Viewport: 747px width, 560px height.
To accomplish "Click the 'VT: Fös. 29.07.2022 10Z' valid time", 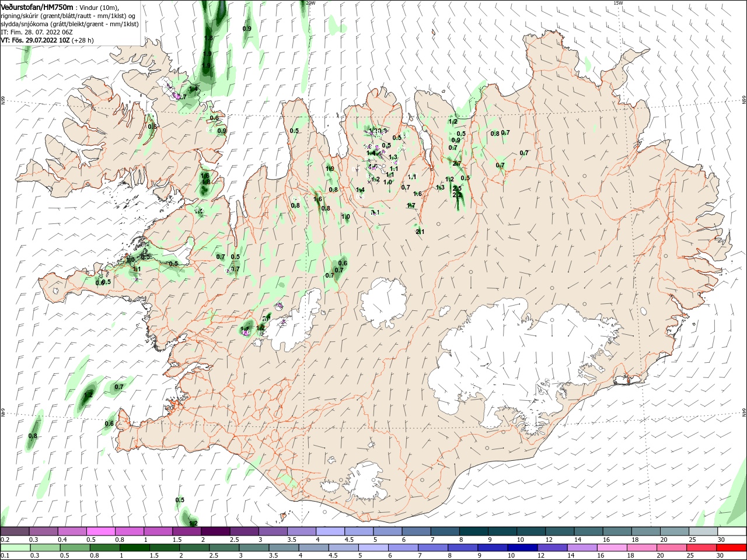I will pyautogui.click(x=35, y=40).
